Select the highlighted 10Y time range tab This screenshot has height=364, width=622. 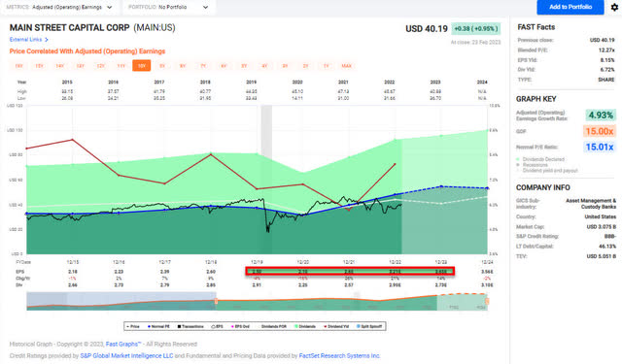click(x=142, y=66)
